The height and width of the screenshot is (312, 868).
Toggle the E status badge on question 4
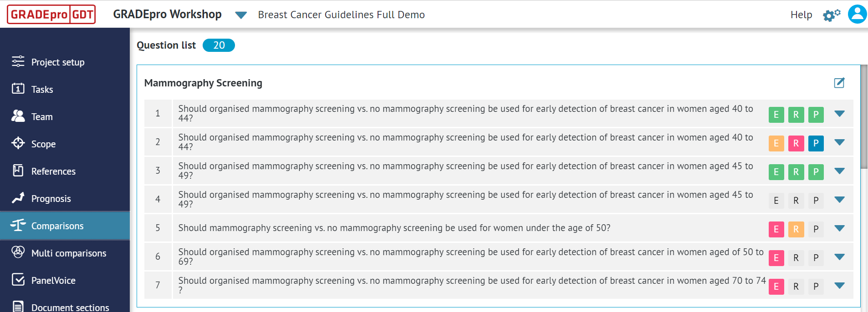[x=776, y=200]
